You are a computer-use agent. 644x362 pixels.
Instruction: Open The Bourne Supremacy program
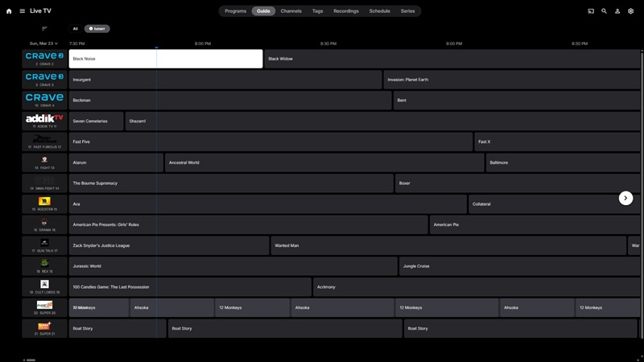[231, 183]
